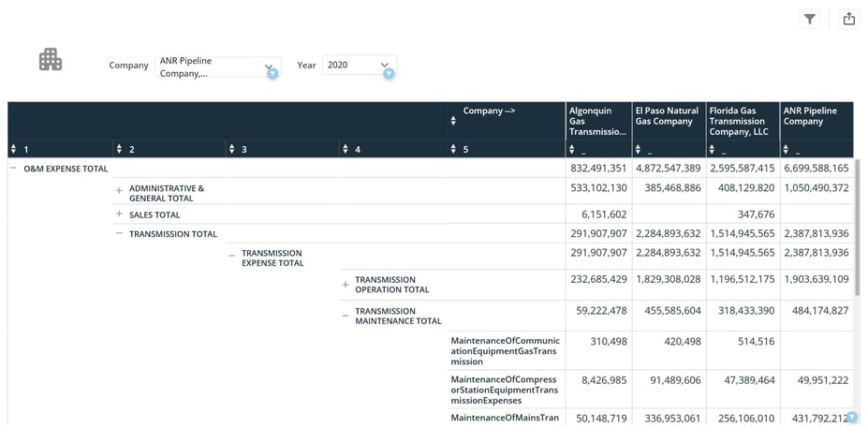Click the cell value 455,585,604
Image resolution: width=868 pixels, height=428 pixels.
(672, 311)
